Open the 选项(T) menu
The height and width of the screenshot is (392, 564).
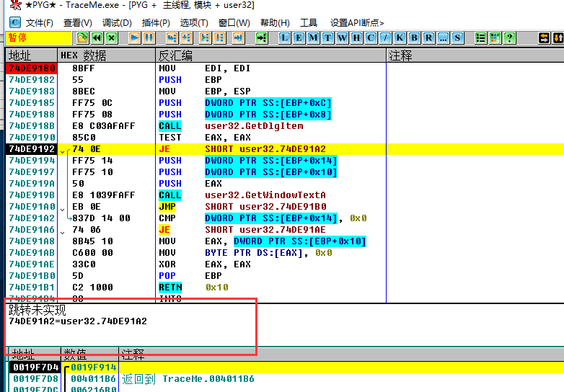(x=194, y=23)
